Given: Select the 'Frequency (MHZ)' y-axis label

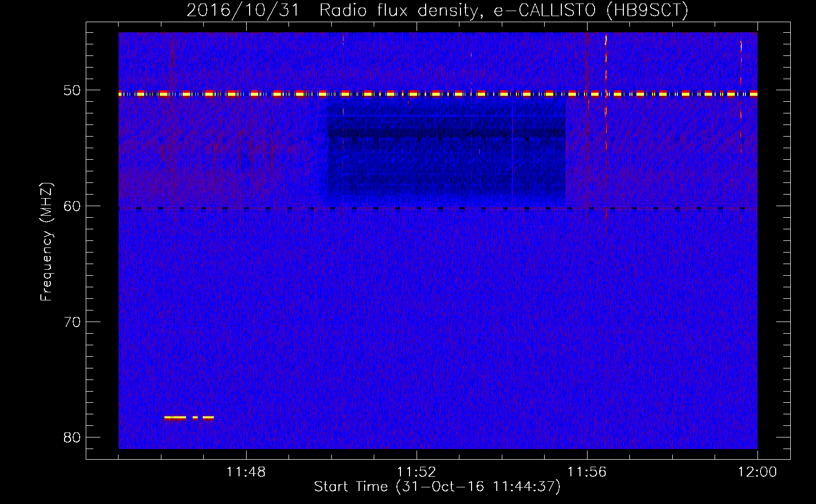Looking at the screenshot, I should [x=46, y=242].
